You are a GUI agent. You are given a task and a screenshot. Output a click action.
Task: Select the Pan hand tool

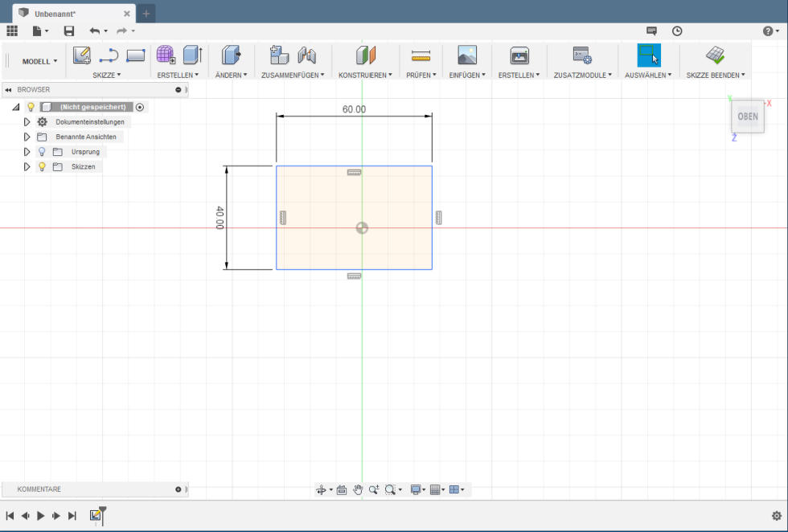pos(357,489)
